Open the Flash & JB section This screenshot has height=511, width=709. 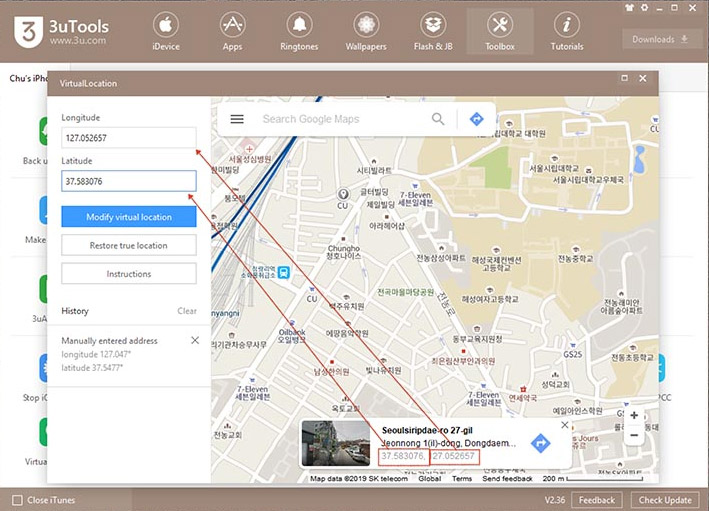433,31
